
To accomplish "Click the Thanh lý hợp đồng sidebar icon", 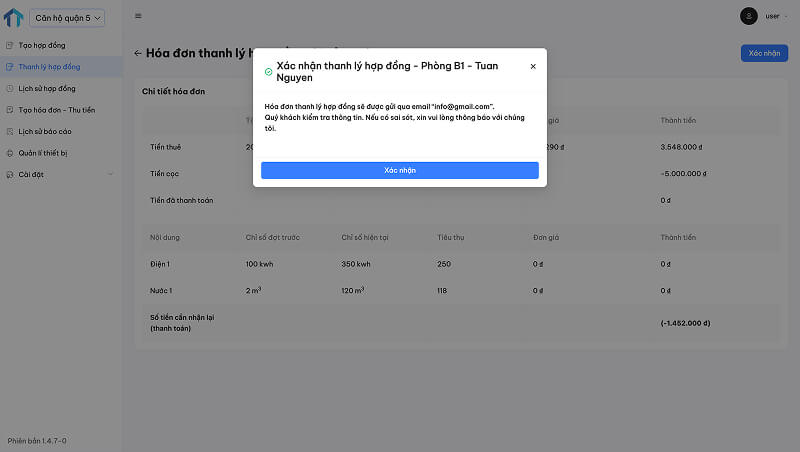I will tap(10, 67).
